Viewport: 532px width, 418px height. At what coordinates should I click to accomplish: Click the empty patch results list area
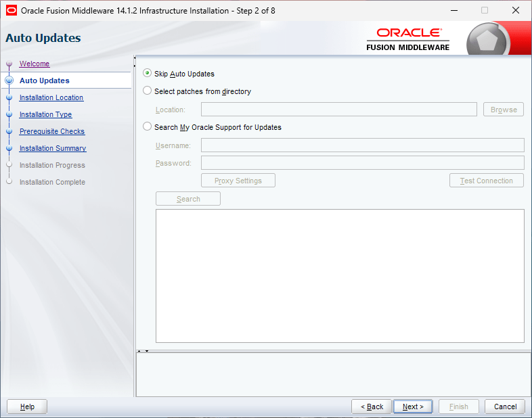pyautogui.click(x=340, y=276)
